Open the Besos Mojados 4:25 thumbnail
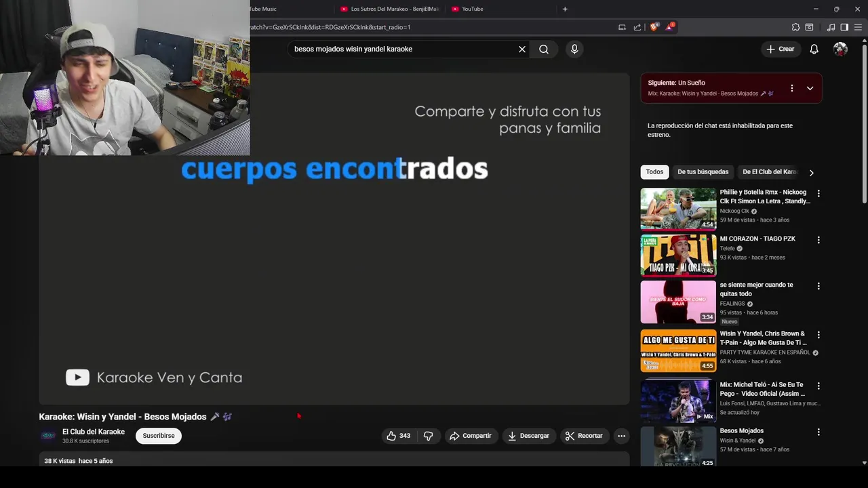The height and width of the screenshot is (488, 868). (678, 446)
